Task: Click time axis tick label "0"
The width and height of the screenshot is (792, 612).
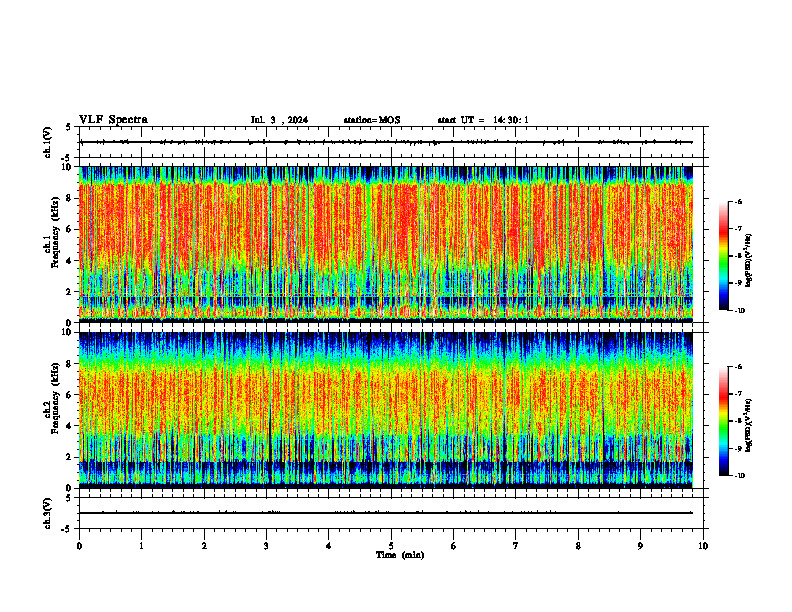Action: click(x=79, y=546)
